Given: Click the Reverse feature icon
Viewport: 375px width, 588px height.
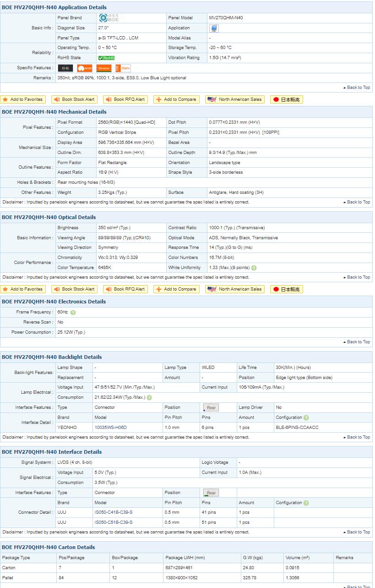Looking at the screenshot, I should point(104,68).
